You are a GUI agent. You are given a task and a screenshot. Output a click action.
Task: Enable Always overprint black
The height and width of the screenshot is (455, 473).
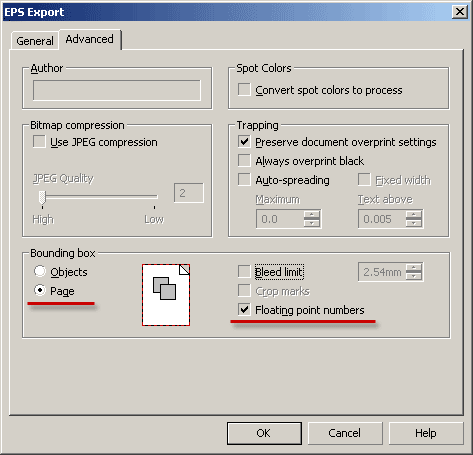tap(244, 161)
